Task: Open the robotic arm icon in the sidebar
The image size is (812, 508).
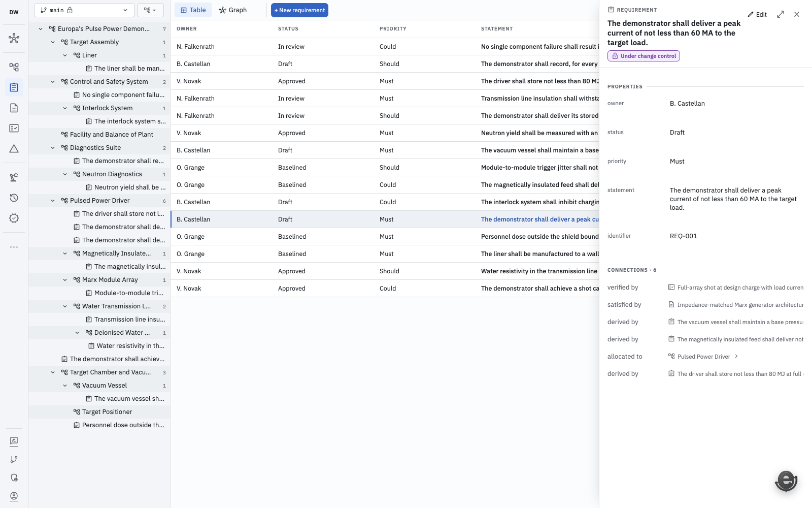Action: tap(14, 177)
